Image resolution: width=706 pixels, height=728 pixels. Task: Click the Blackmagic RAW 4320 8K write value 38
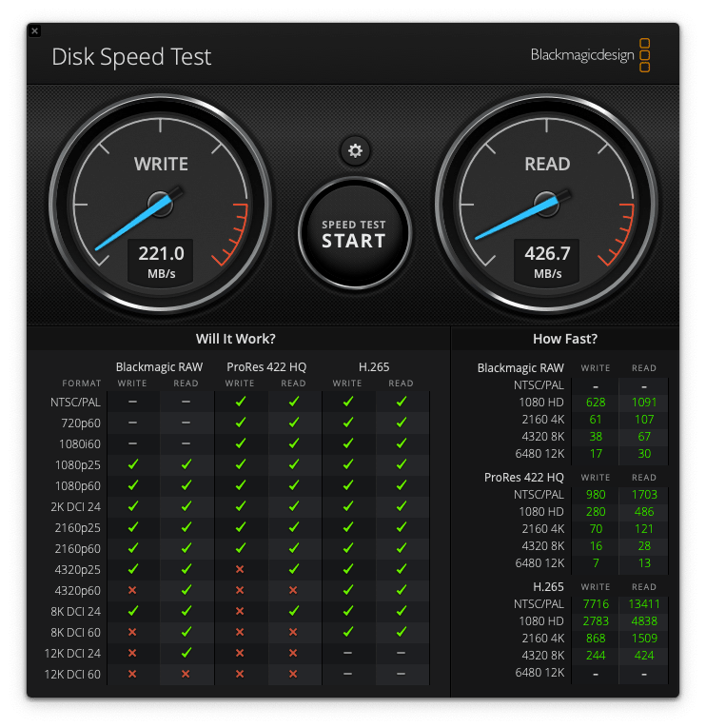pyautogui.click(x=596, y=437)
